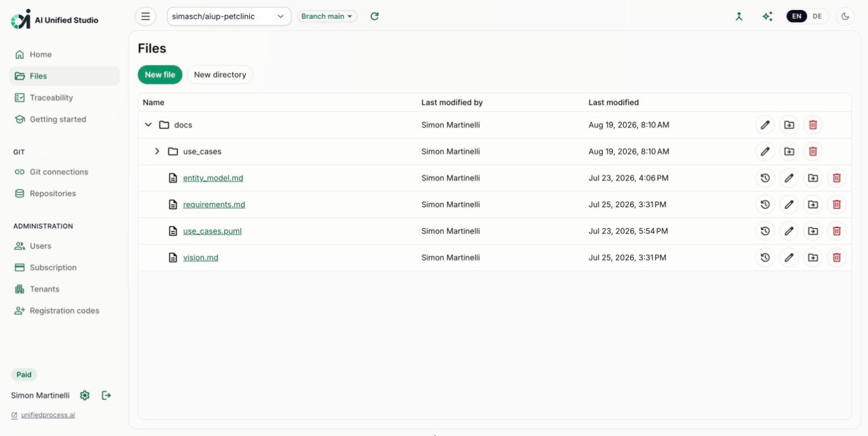Open Registration codes page
Screen dimensions: 868x436
[64, 311]
